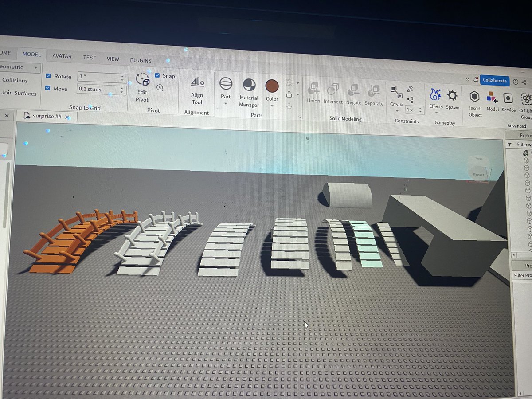
Task: Expand the Parts group options launcher
Action: point(300,117)
